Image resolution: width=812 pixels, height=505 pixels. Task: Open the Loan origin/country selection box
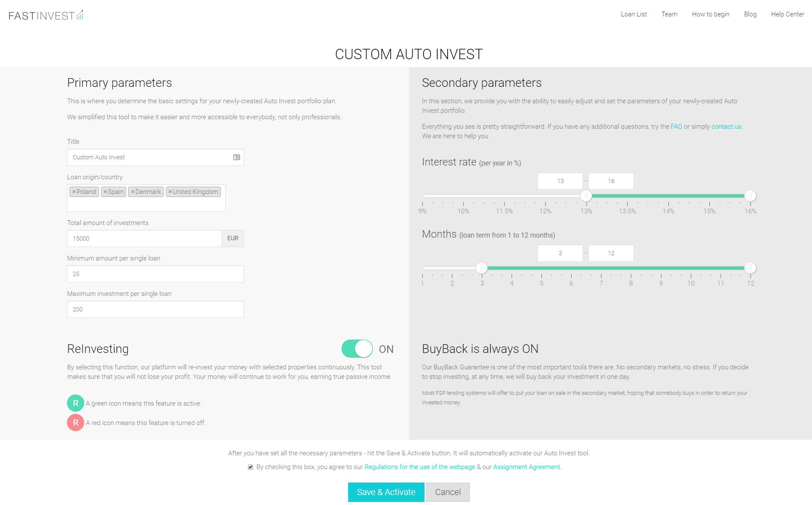pos(146,204)
